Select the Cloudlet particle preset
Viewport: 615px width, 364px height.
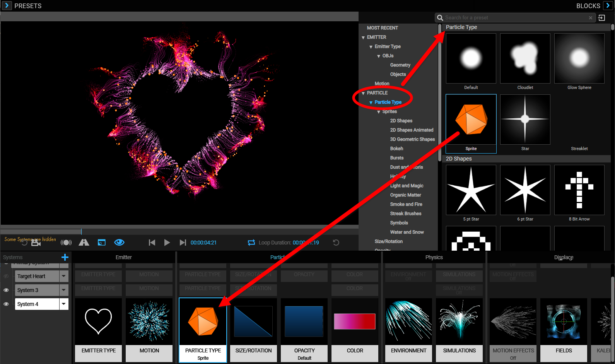click(x=525, y=58)
